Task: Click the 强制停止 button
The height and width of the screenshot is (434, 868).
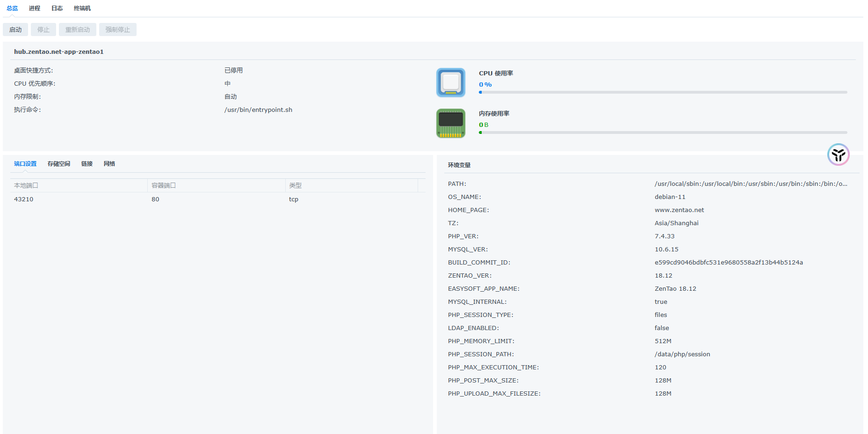Action: click(118, 29)
